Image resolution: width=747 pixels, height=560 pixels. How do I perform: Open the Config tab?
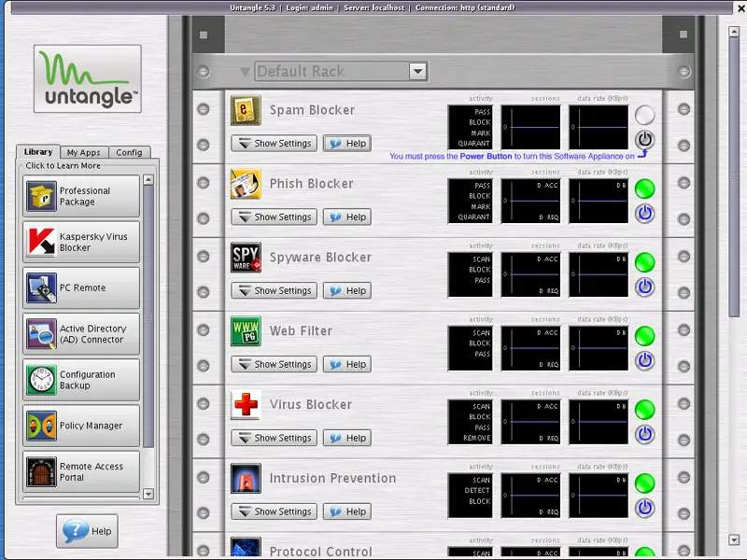(129, 152)
